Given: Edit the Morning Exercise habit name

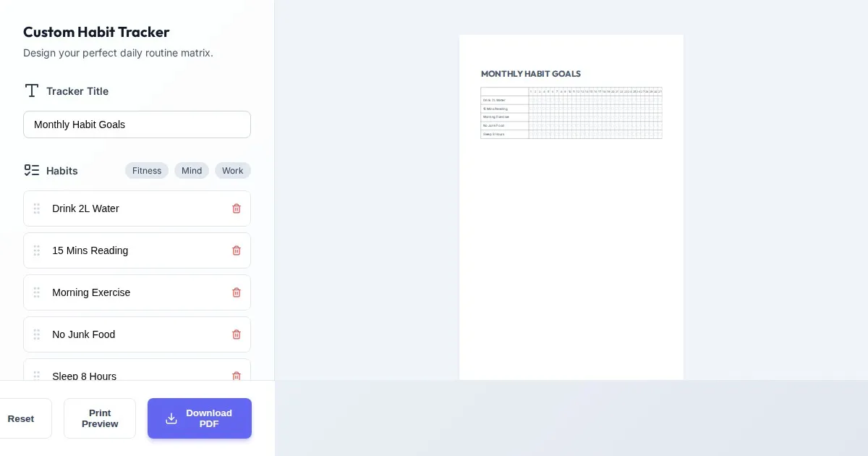Looking at the screenshot, I should [x=134, y=292].
